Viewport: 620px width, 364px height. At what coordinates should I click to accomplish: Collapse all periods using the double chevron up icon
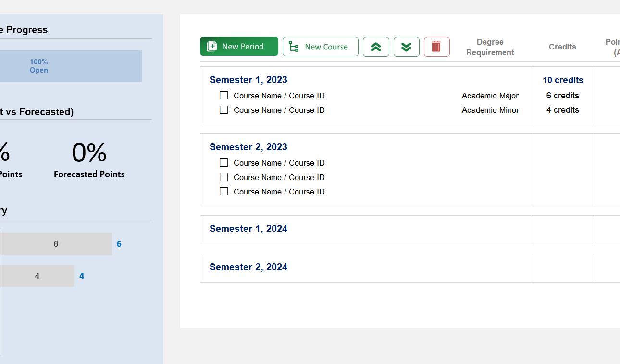pos(376,47)
